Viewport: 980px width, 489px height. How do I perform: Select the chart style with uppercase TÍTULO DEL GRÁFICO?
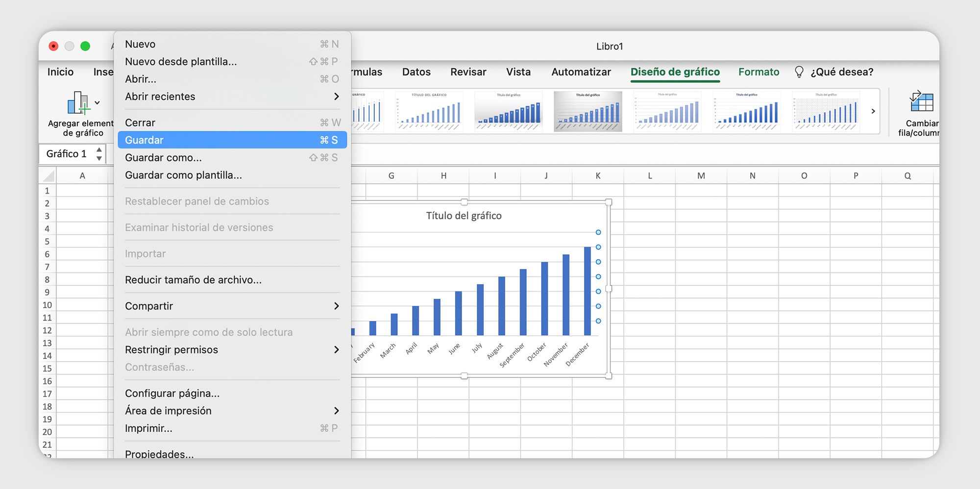429,111
